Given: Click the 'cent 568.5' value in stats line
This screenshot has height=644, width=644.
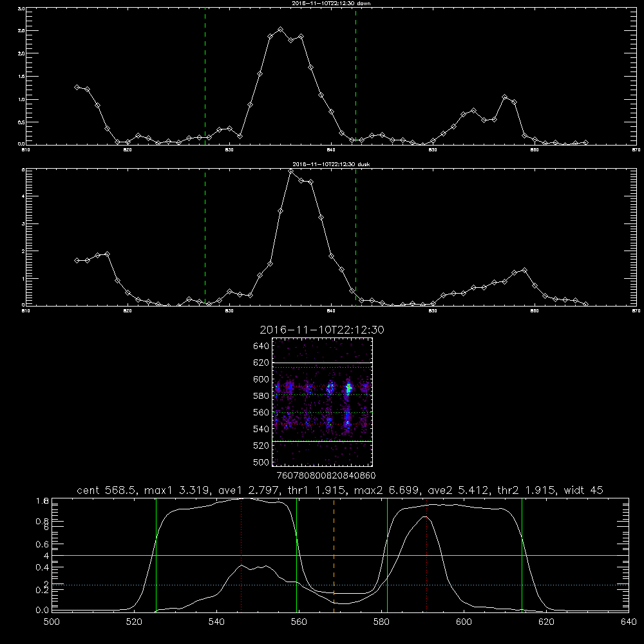Looking at the screenshot, I should point(107,490).
